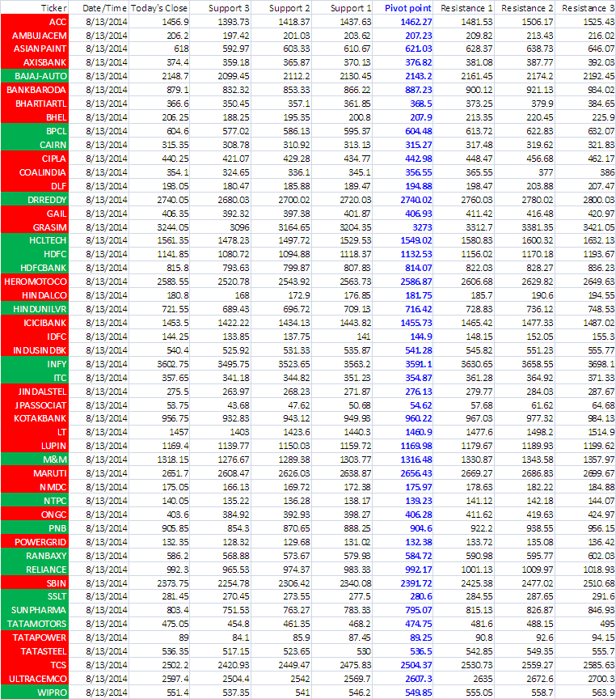The width and height of the screenshot is (616, 699).
Task: Select ASIANPAINT close value 618
Action: [x=181, y=49]
